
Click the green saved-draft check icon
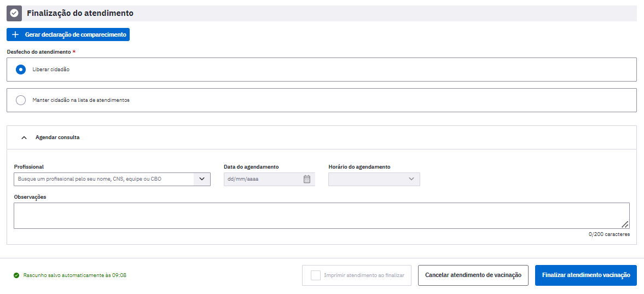[16, 275]
